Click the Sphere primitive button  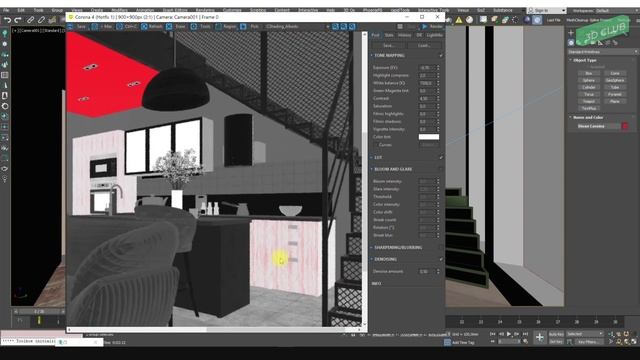(589, 80)
